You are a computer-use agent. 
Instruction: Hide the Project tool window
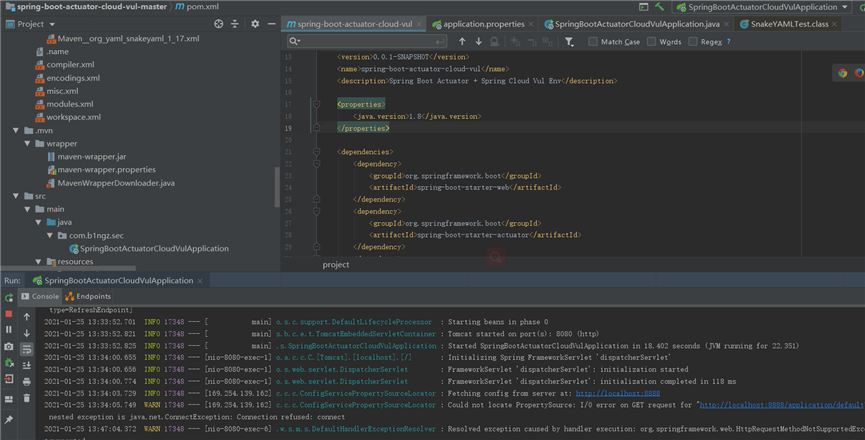click(x=271, y=24)
